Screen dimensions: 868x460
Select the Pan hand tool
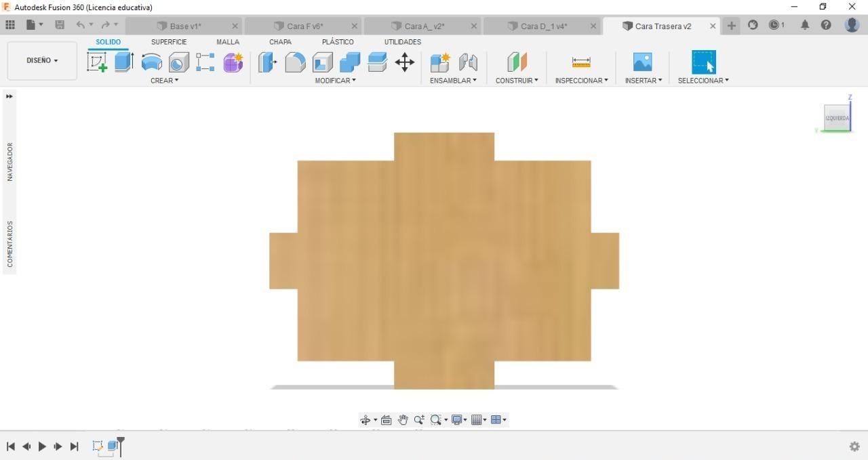(x=403, y=420)
